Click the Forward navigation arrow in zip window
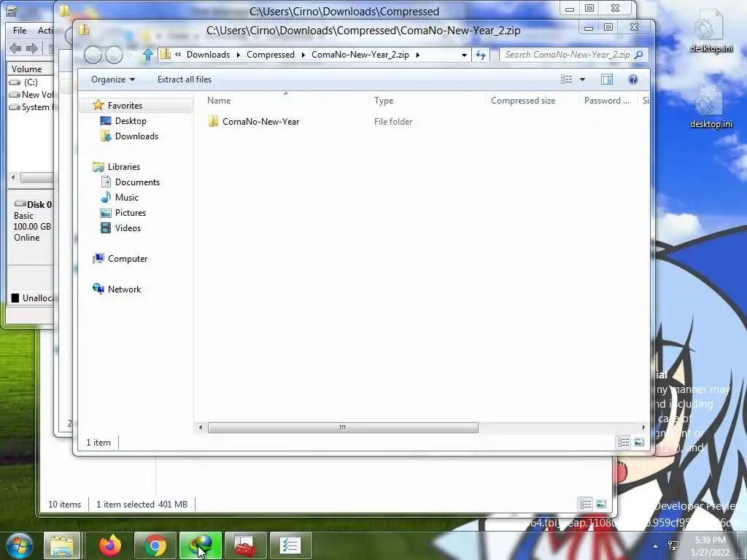 click(114, 55)
